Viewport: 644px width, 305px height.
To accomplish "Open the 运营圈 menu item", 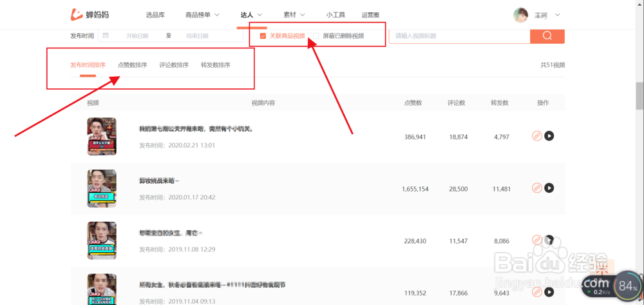I will coord(370,15).
